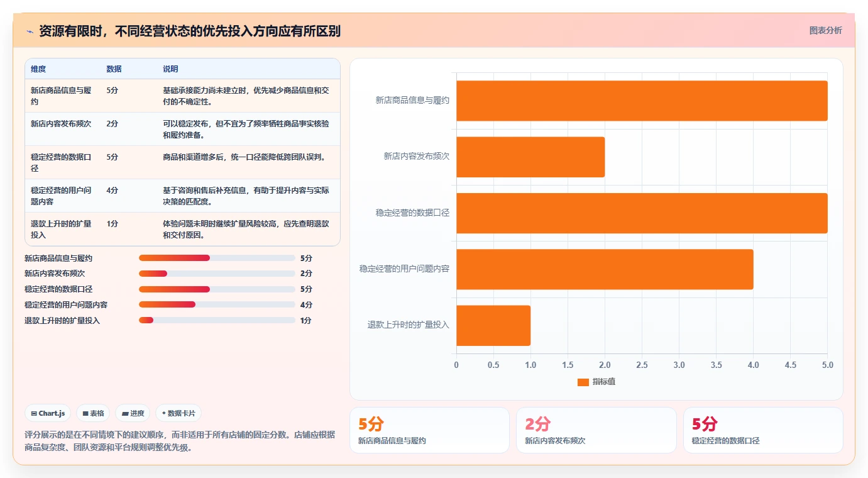Click the 稳定经营的用户问题内容 progress bar
The height and width of the screenshot is (478, 868).
tap(217, 304)
